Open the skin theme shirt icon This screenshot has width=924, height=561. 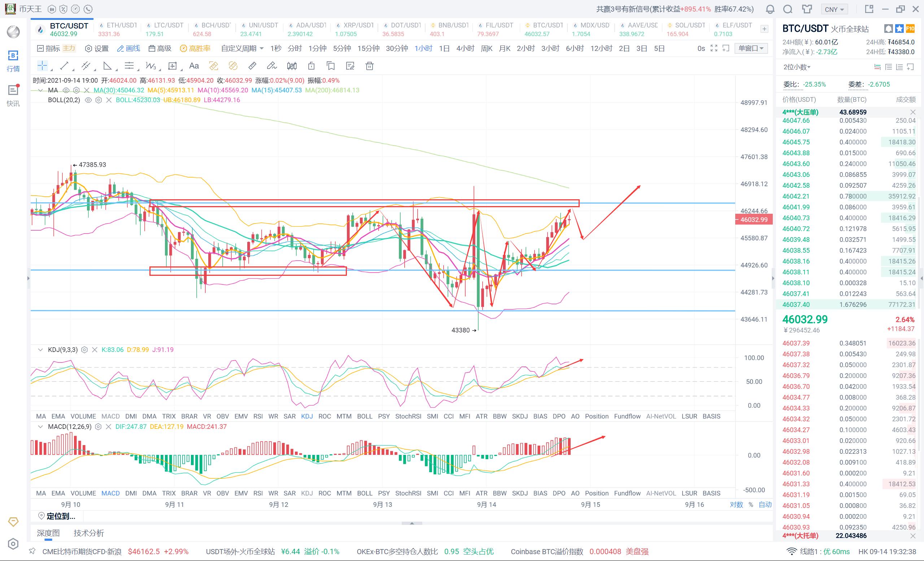(x=807, y=9)
